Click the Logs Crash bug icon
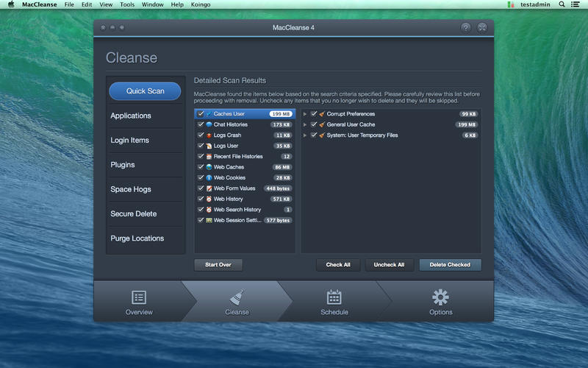This screenshot has height=368, width=588. [x=209, y=135]
